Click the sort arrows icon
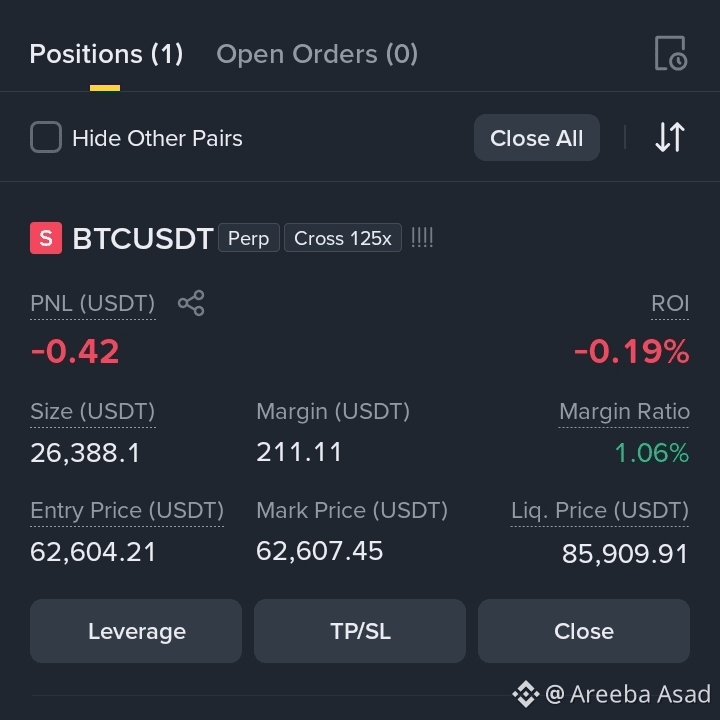720x720 pixels. pyautogui.click(x=670, y=137)
